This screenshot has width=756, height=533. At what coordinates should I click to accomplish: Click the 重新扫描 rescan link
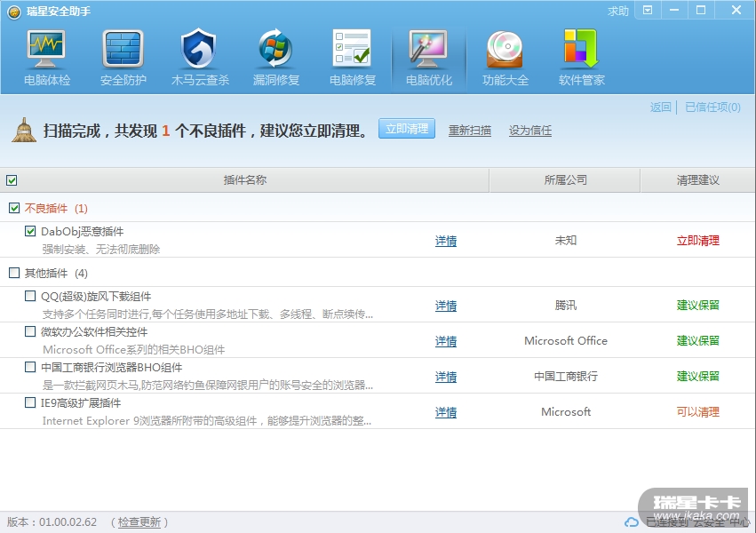pos(470,131)
